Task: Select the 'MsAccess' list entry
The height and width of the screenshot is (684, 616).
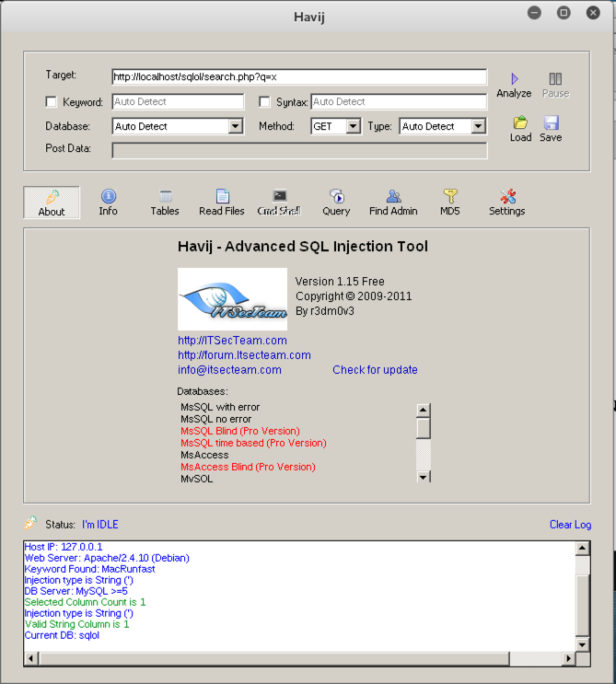Action: pyautogui.click(x=204, y=455)
